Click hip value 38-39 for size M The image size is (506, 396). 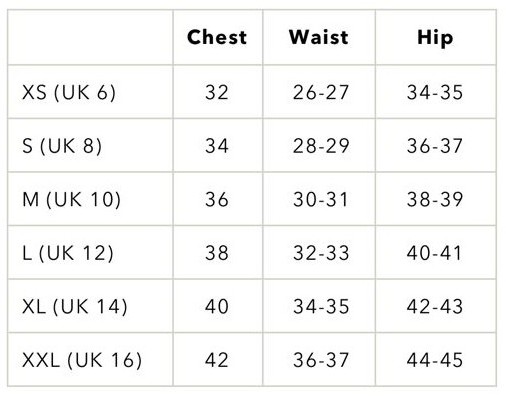(435, 199)
